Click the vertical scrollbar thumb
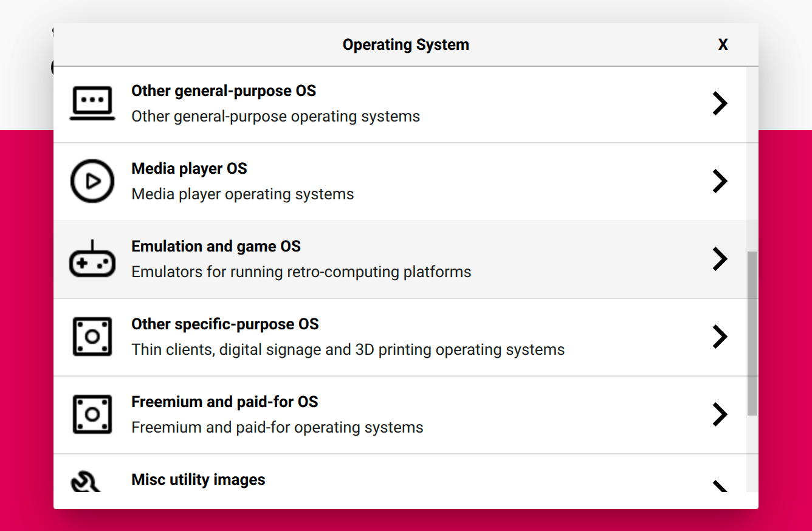 pyautogui.click(x=752, y=333)
